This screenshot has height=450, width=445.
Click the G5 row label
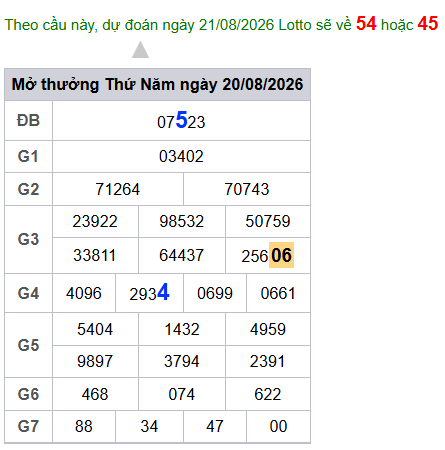click(28, 345)
